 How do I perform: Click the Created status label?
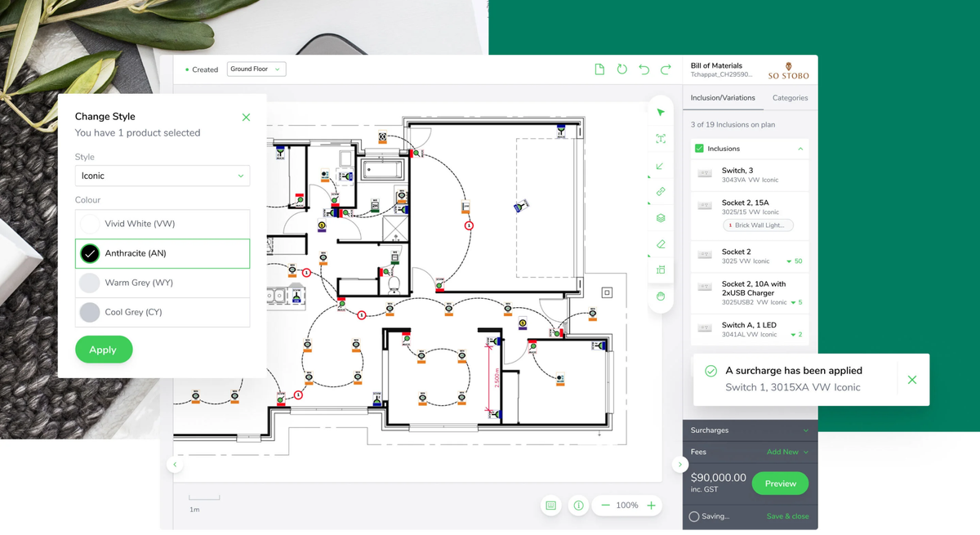click(x=202, y=69)
